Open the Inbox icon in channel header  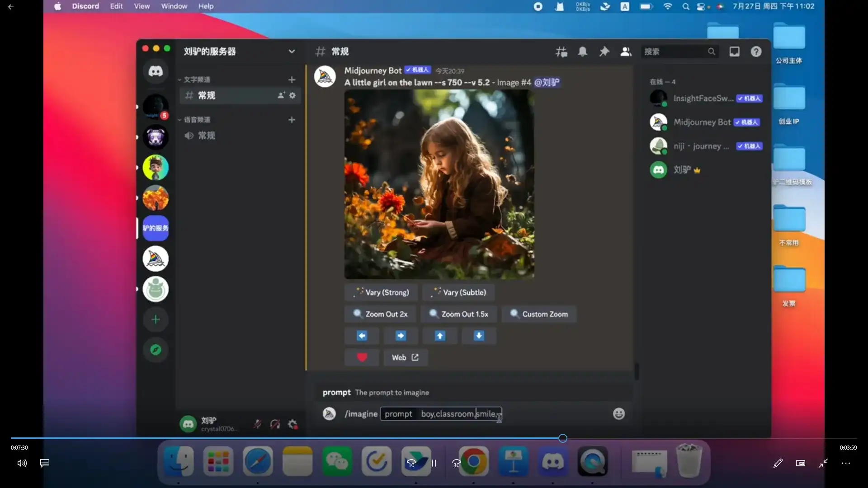734,52
